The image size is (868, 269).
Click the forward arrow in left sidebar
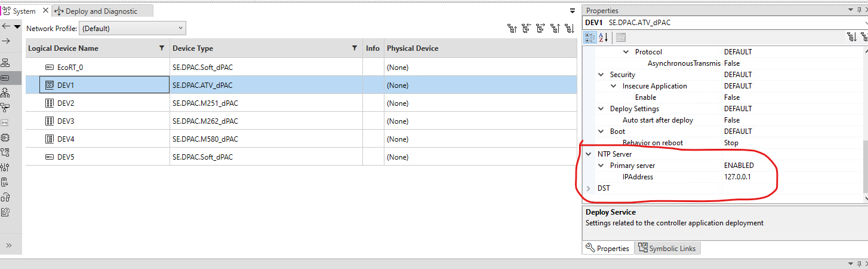coord(6,41)
